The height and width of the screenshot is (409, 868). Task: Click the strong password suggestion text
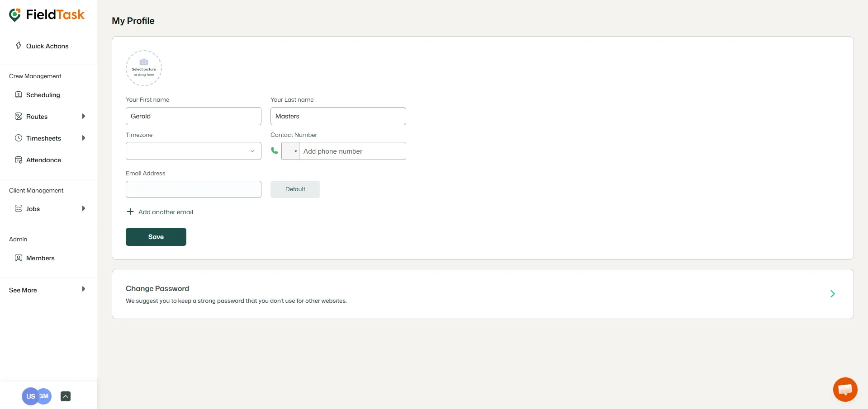click(x=236, y=301)
